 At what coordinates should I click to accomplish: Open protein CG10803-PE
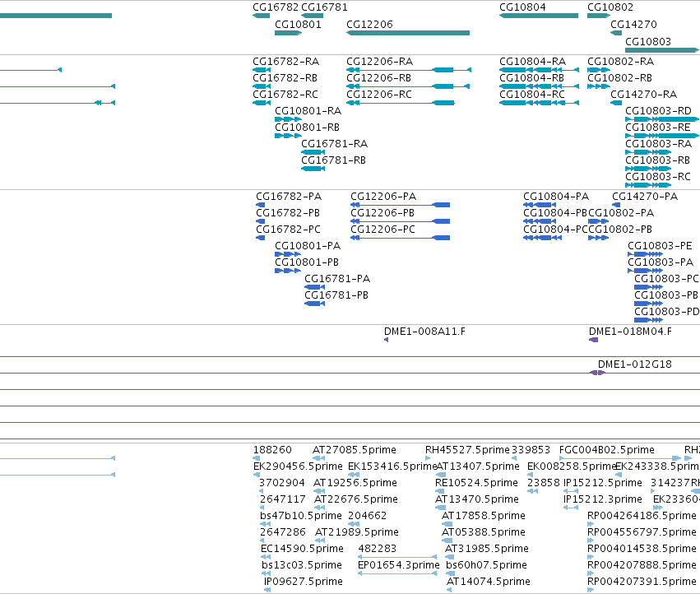[x=661, y=246]
